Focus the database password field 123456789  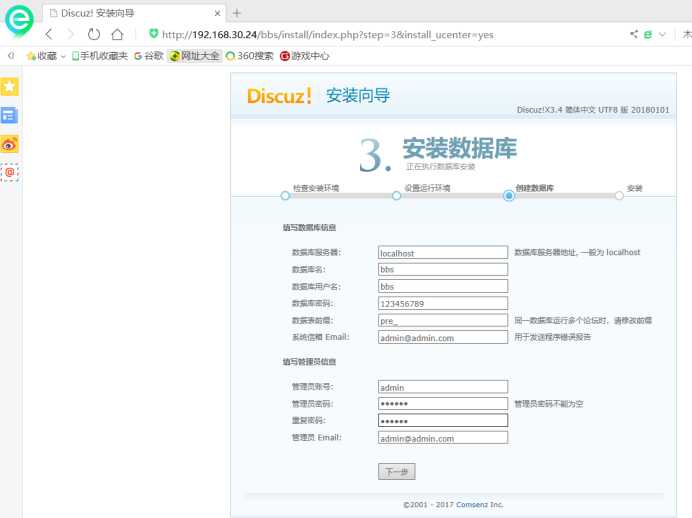click(443, 304)
